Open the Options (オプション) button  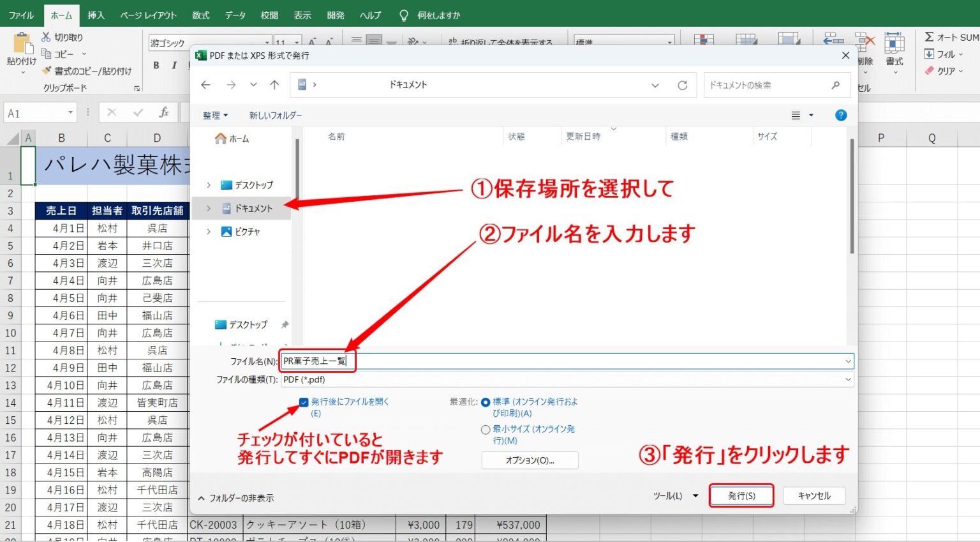(530, 460)
